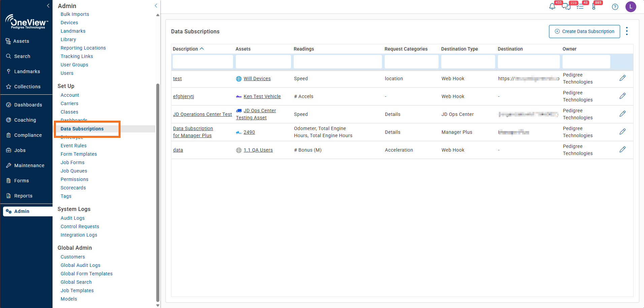Click the OneView Pedigree Technologies logo
This screenshot has height=308, width=644.
pos(27,22)
